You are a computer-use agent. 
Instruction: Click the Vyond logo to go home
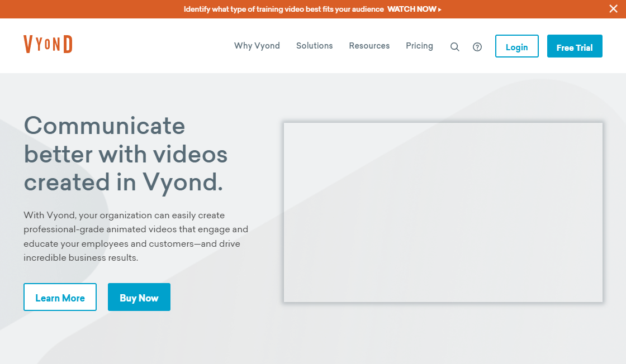pos(48,44)
